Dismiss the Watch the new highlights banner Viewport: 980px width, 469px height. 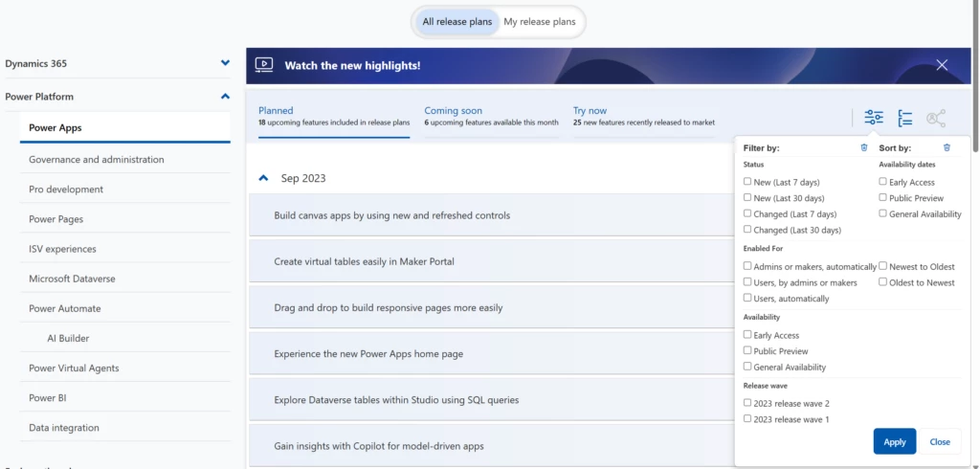(942, 65)
